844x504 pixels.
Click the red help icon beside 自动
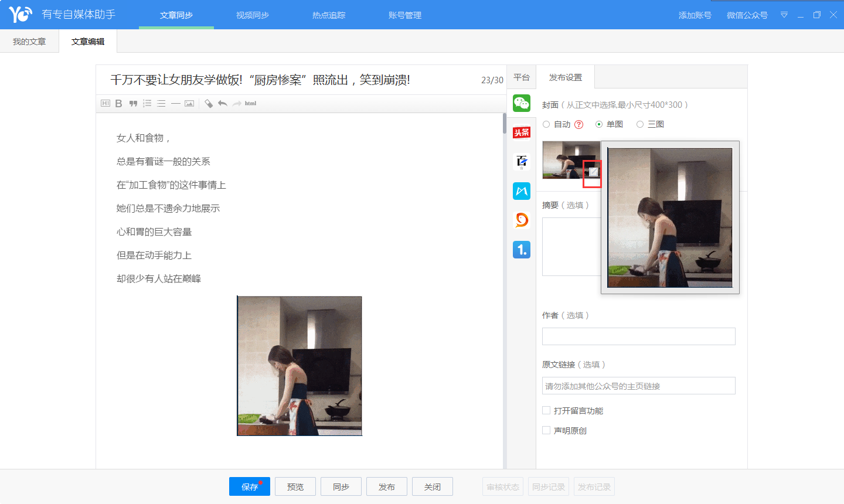click(x=578, y=124)
